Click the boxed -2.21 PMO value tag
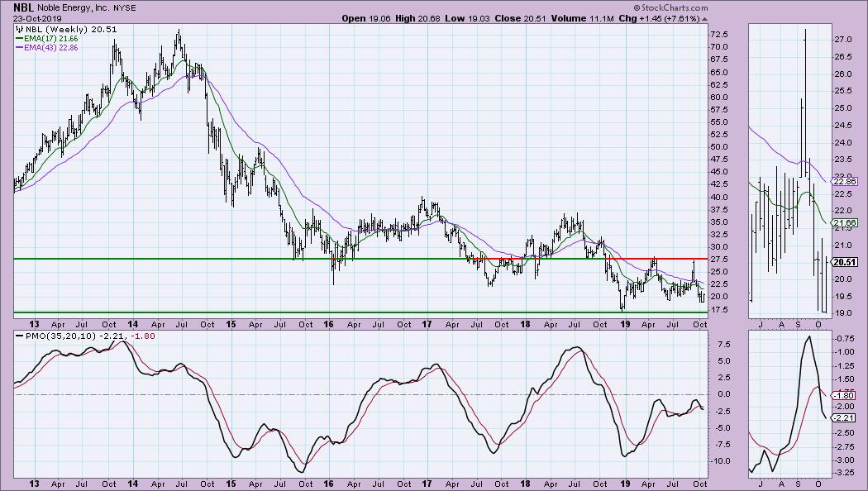The image size is (868, 491). pyautogui.click(x=845, y=418)
